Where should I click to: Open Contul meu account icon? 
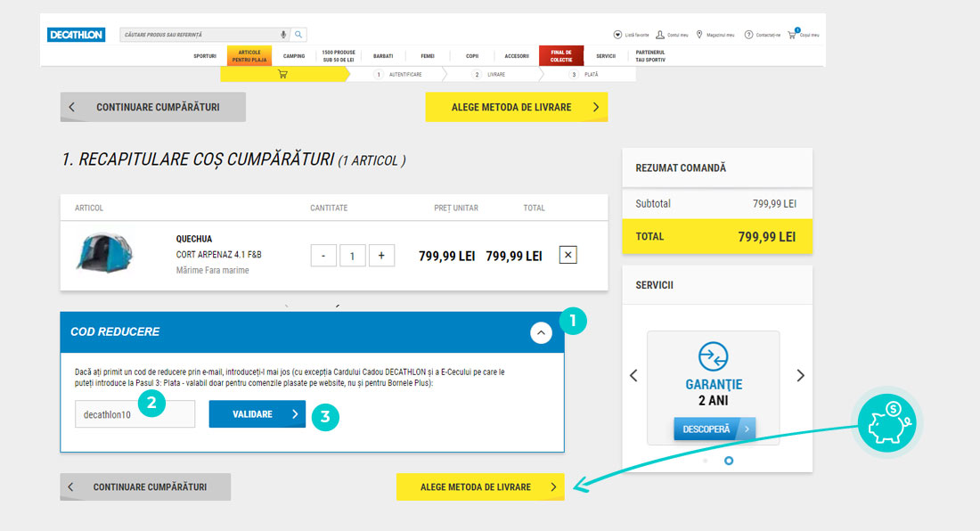(660, 35)
